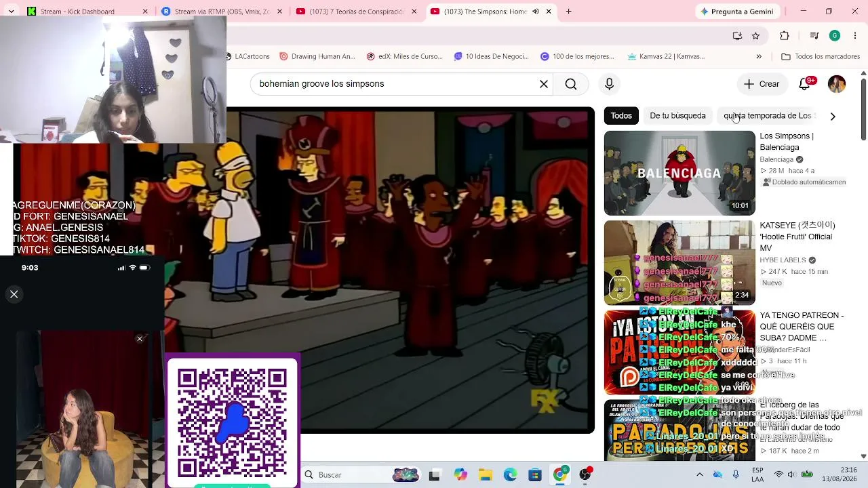Expand the hidden bookmarks chevron

759,56
